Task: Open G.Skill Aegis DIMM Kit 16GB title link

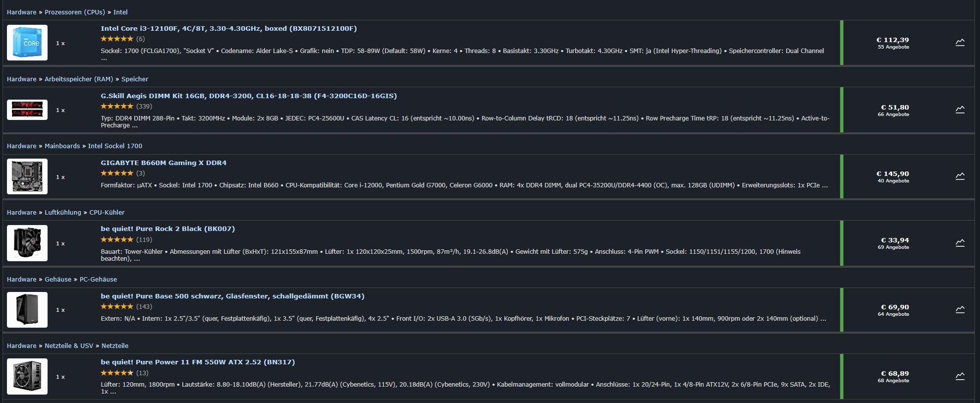Action: [x=249, y=96]
